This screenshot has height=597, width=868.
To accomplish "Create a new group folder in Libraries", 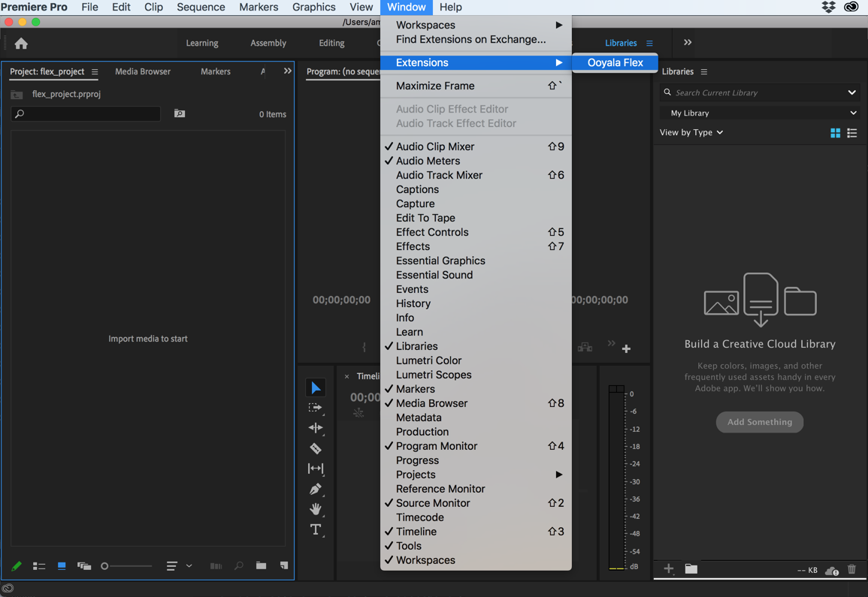I will 691,568.
